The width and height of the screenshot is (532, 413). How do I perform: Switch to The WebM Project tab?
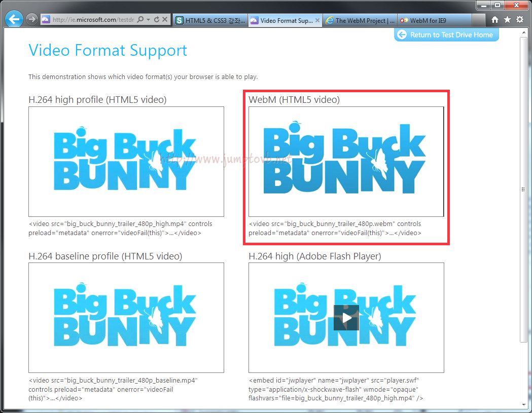point(360,20)
